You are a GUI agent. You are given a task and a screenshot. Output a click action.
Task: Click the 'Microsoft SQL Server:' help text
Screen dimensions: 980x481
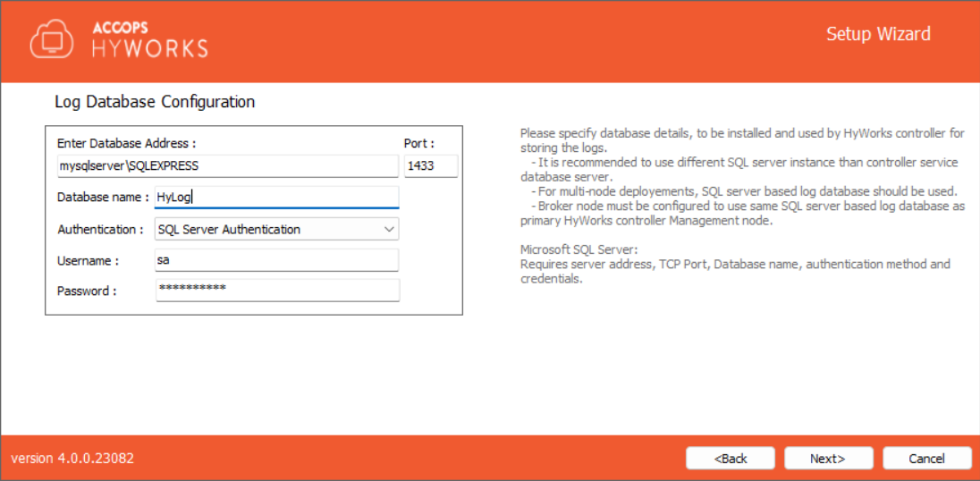pyautogui.click(x=579, y=249)
